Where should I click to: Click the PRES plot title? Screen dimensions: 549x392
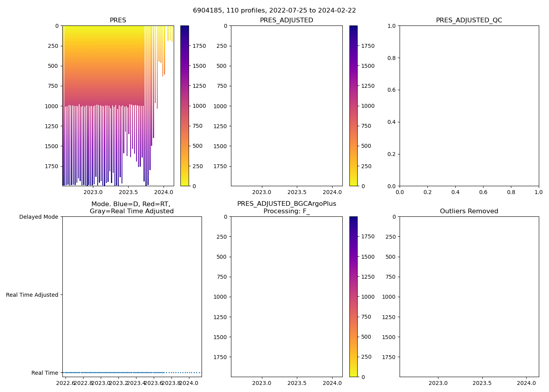(118, 20)
